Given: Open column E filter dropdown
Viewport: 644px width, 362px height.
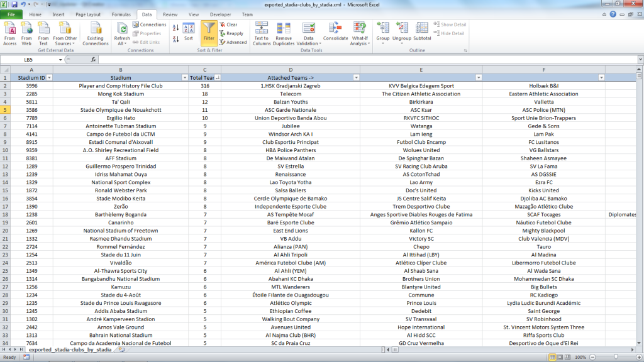Looking at the screenshot, I should pyautogui.click(x=479, y=77).
